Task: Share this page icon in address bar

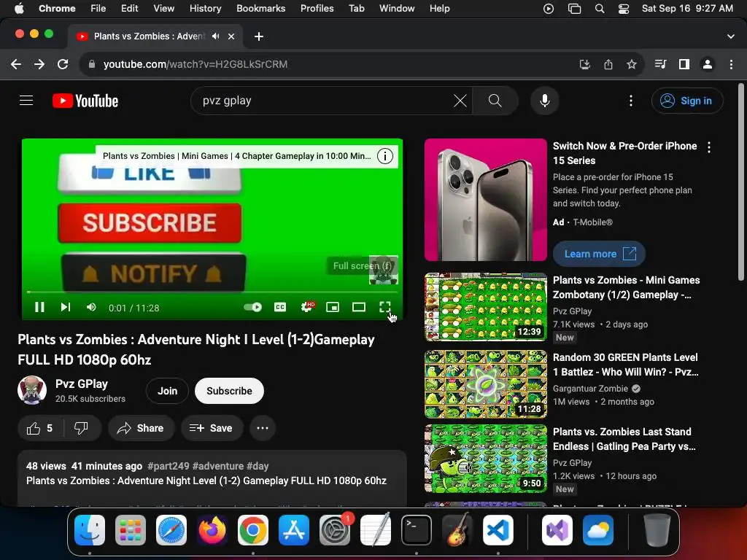Action: [608, 64]
